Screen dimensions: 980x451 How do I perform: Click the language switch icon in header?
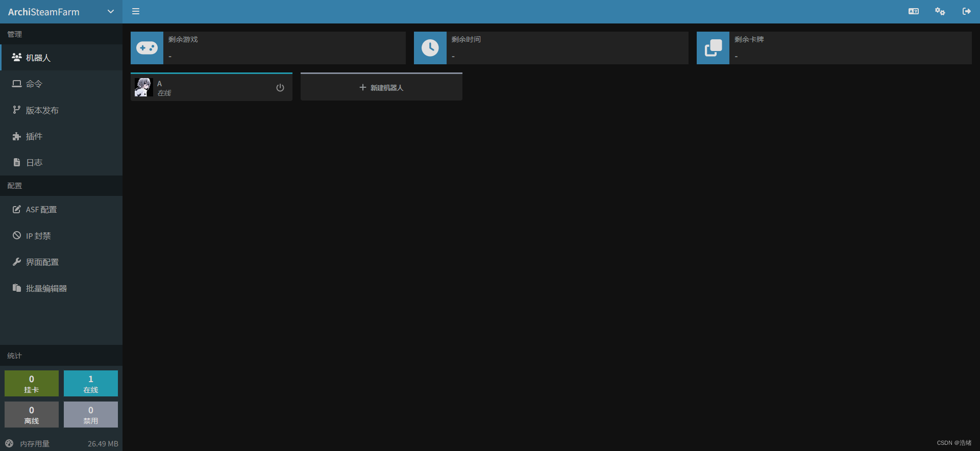pyautogui.click(x=913, y=11)
